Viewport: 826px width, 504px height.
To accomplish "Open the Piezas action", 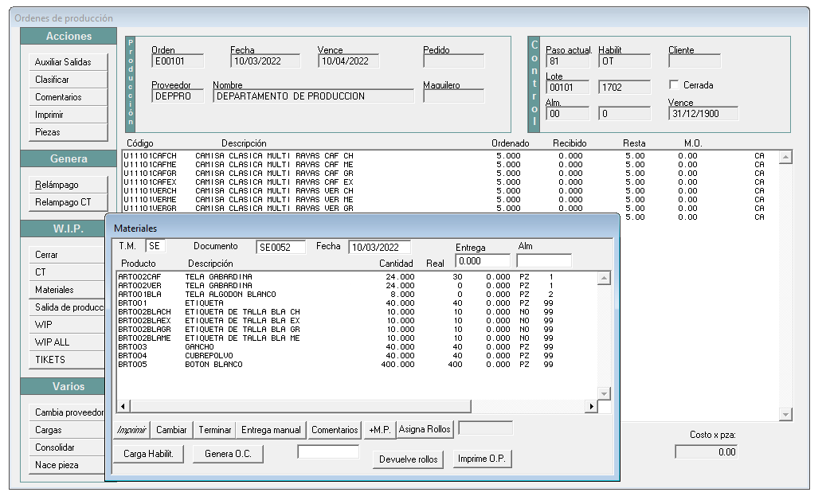I will pos(68,132).
